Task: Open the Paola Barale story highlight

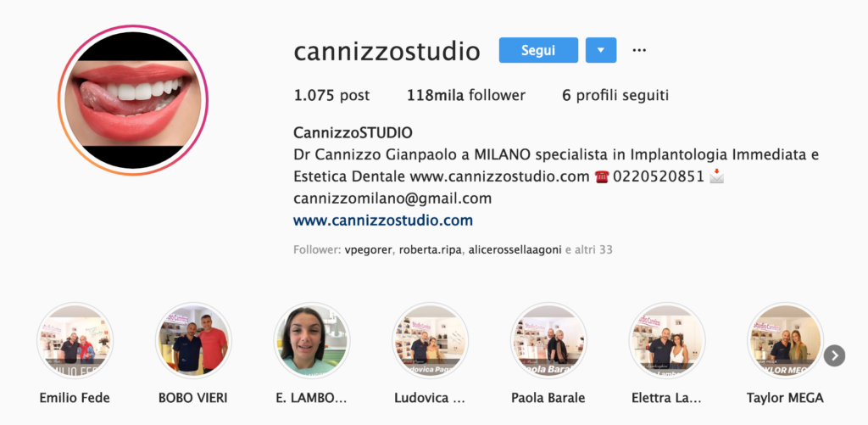Action: 548,340
